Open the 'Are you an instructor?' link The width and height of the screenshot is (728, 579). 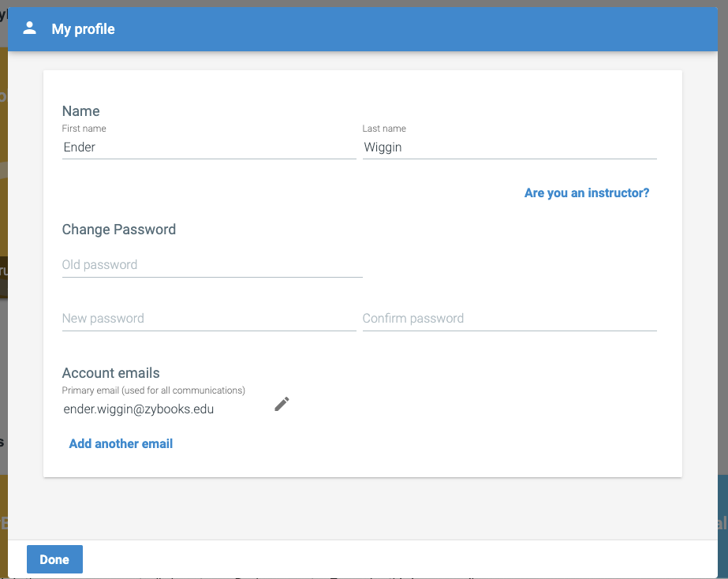586,192
